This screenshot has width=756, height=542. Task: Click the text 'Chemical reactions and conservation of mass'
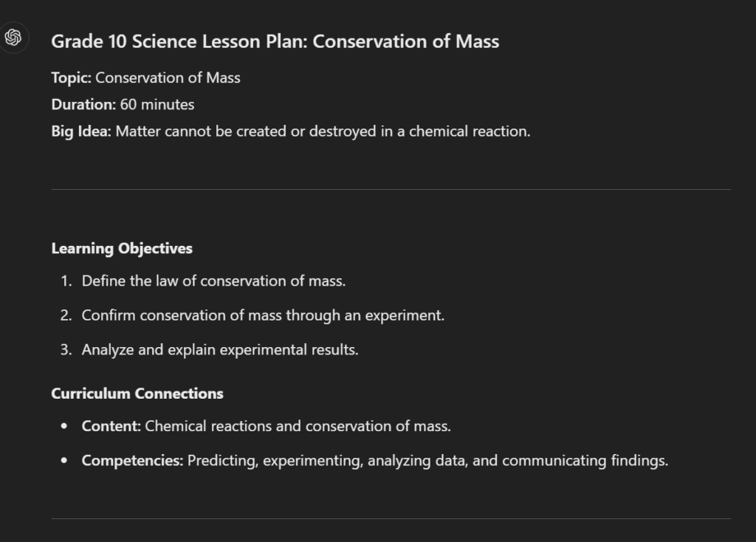coord(298,426)
